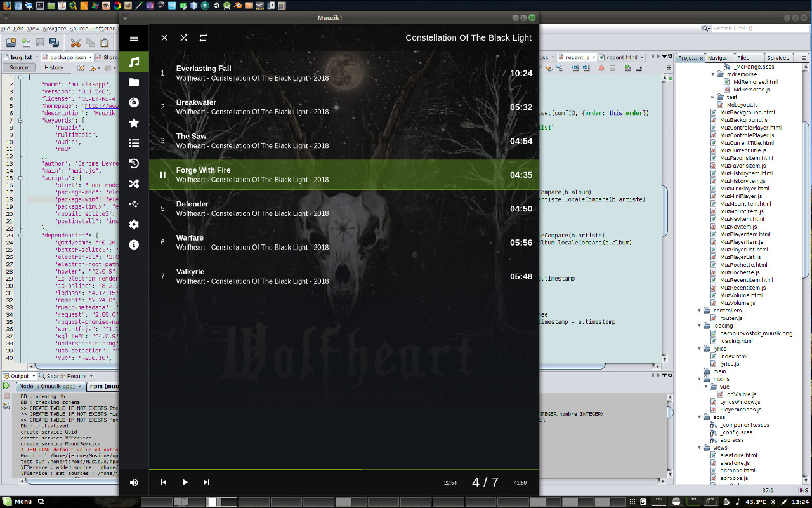Screen dimensions: 812x508
Task: Play track Everlasting Fall
Action: (344, 73)
